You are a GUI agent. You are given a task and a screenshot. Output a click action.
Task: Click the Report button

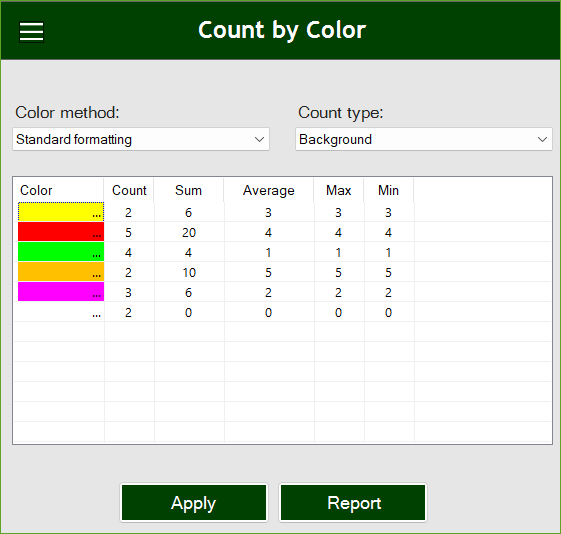click(353, 503)
